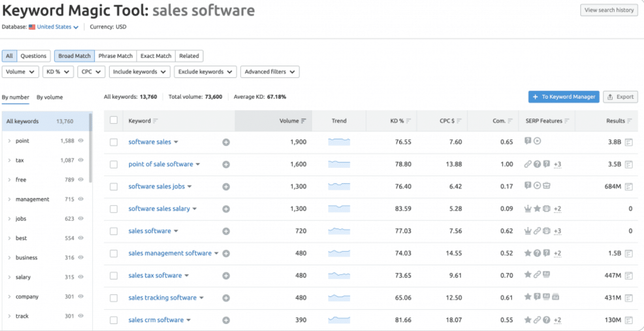Expand the 'management' keyword group
Image resolution: width=644 pixels, height=331 pixels.
click(9, 199)
